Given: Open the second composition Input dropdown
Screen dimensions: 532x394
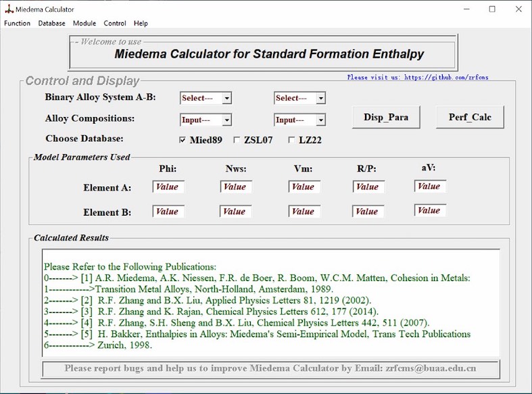Looking at the screenshot, I should point(320,120).
